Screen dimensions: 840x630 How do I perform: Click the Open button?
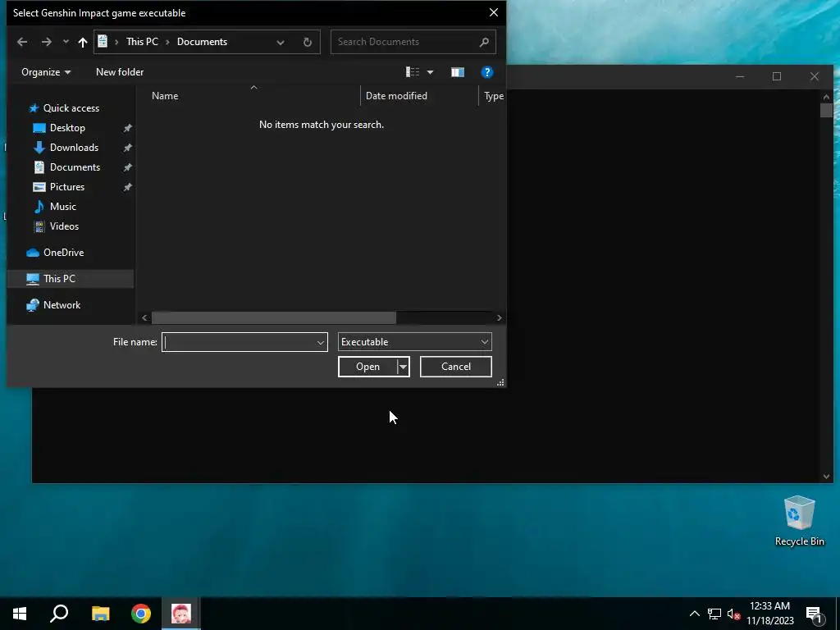(368, 367)
